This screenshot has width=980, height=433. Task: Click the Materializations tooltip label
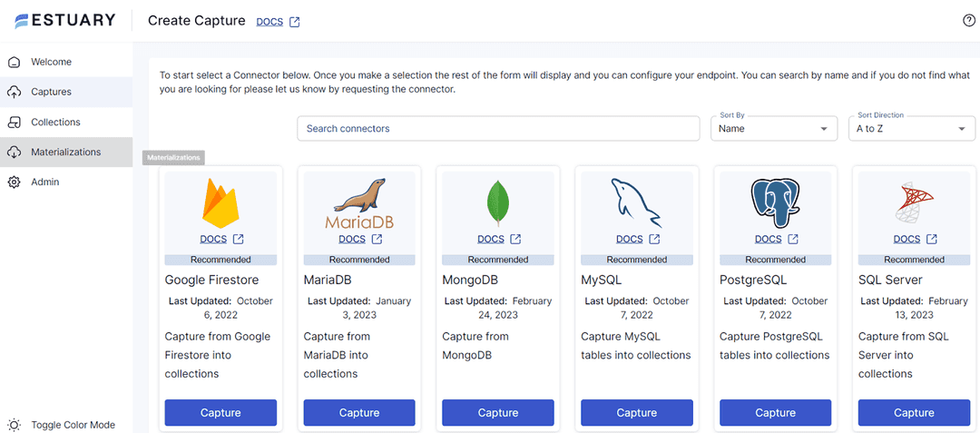(173, 158)
